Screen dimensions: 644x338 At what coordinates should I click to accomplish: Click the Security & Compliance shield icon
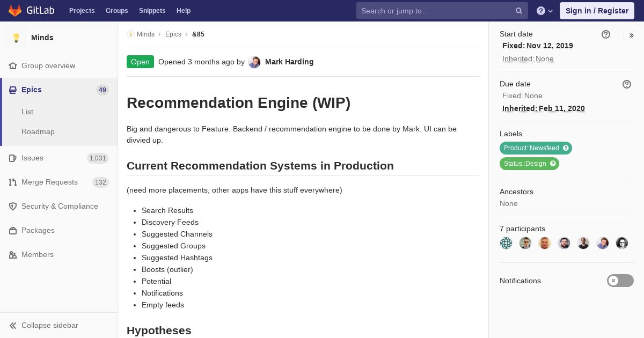pos(13,206)
